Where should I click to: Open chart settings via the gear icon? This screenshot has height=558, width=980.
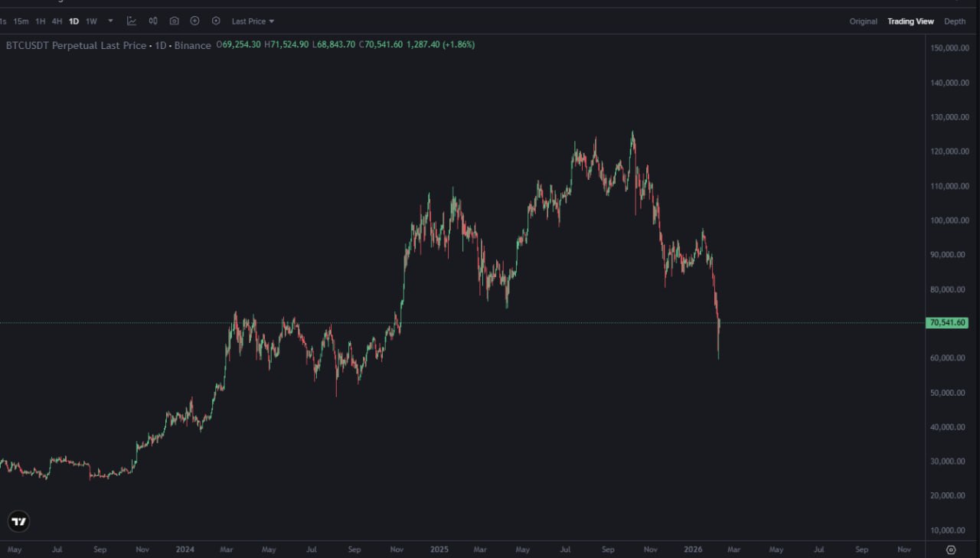point(215,21)
